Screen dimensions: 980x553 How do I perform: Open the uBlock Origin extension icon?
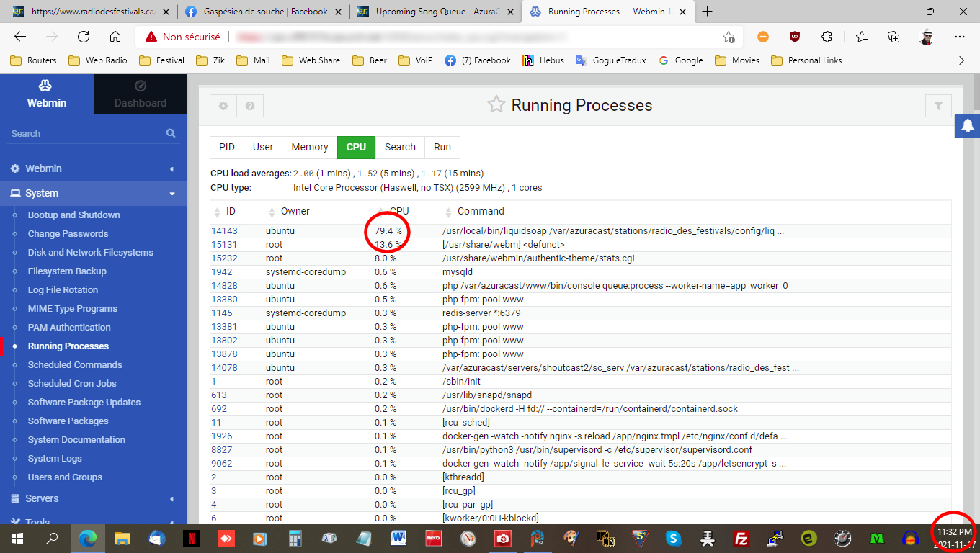(795, 36)
